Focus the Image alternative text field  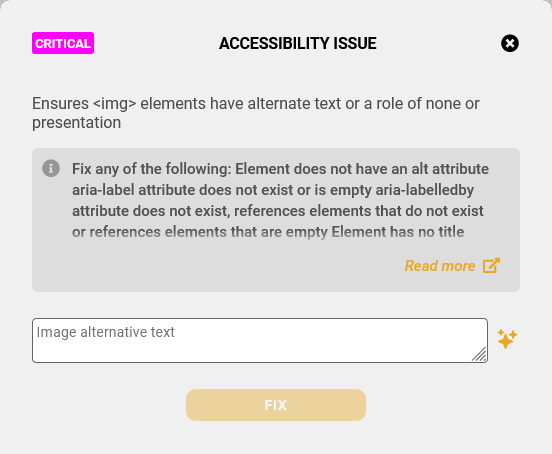pyautogui.click(x=260, y=340)
